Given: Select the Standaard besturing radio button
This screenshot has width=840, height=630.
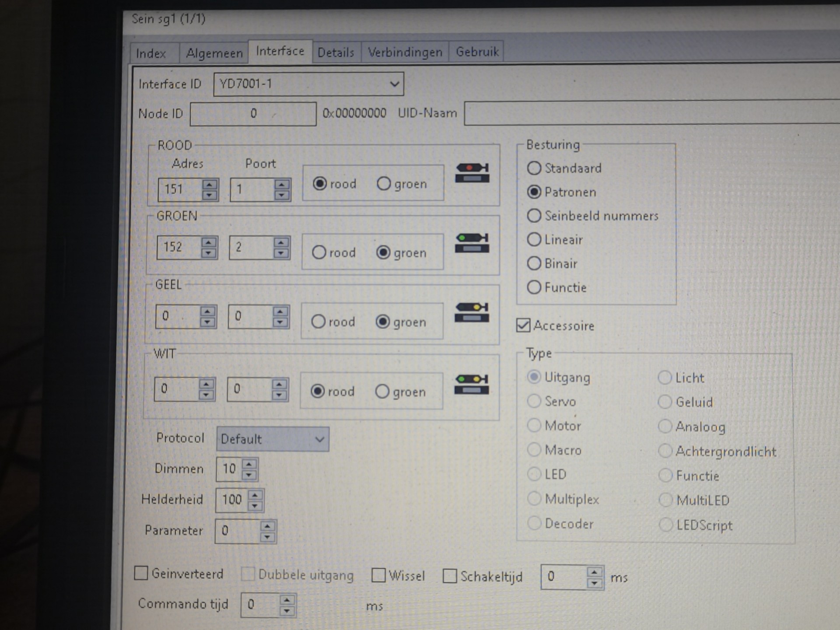Looking at the screenshot, I should (x=534, y=168).
